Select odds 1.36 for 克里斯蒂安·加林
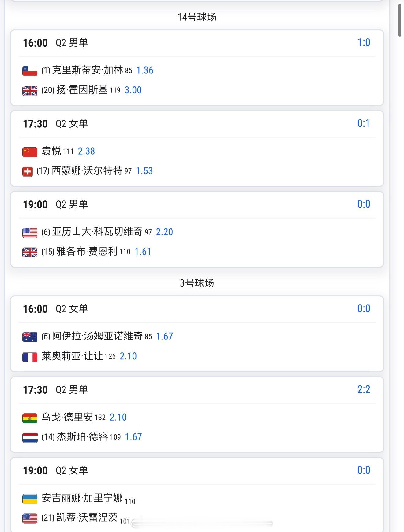 coord(145,70)
